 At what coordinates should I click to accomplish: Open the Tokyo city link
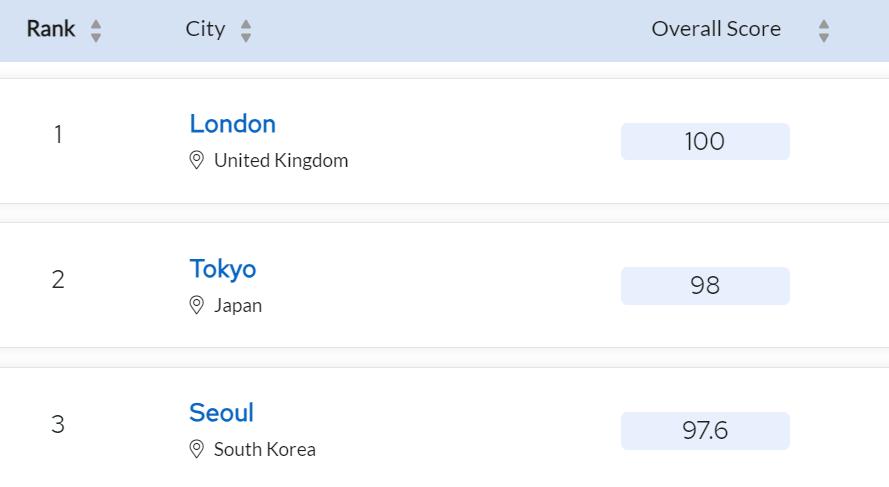(x=223, y=269)
